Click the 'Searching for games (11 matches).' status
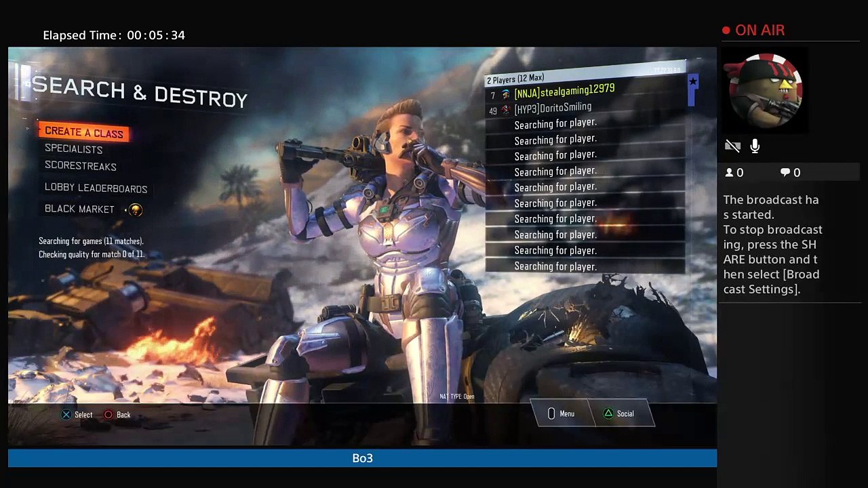 click(91, 241)
